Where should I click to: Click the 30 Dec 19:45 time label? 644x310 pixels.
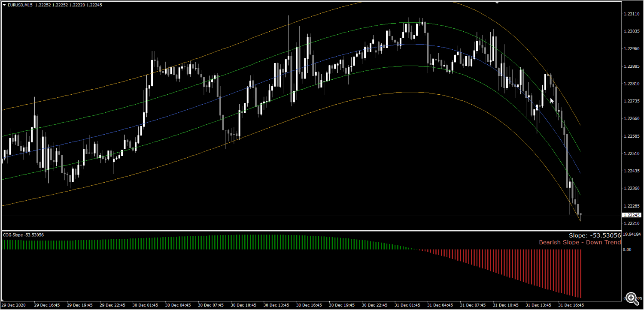(342, 306)
